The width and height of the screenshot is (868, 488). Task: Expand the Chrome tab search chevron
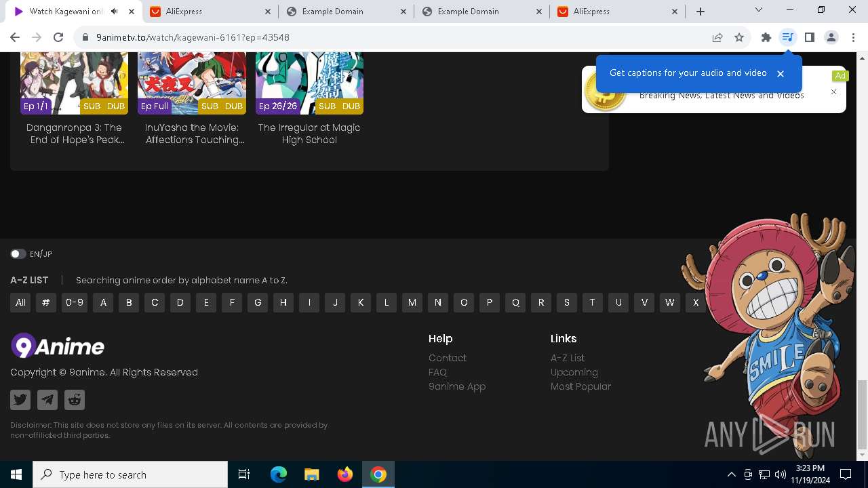759,10
